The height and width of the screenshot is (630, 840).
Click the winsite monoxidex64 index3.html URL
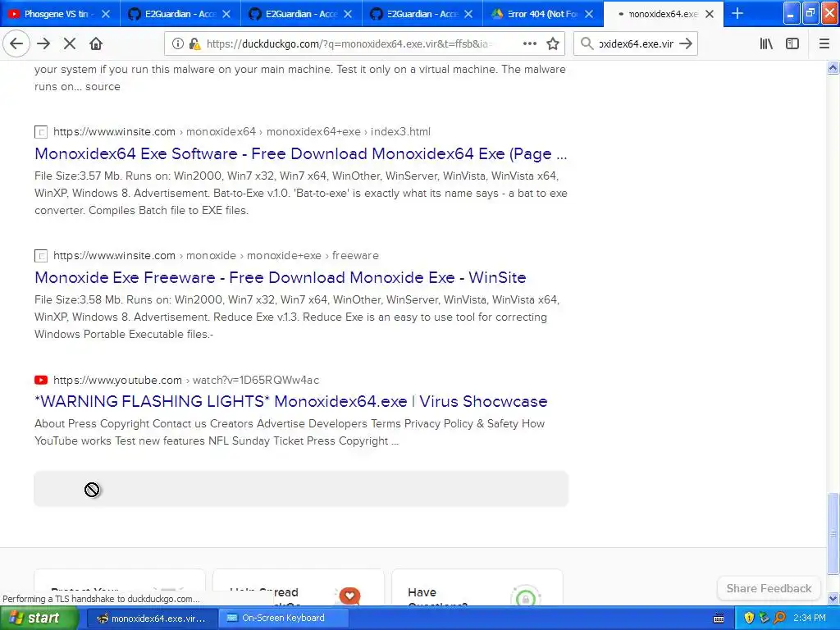[x=242, y=132]
